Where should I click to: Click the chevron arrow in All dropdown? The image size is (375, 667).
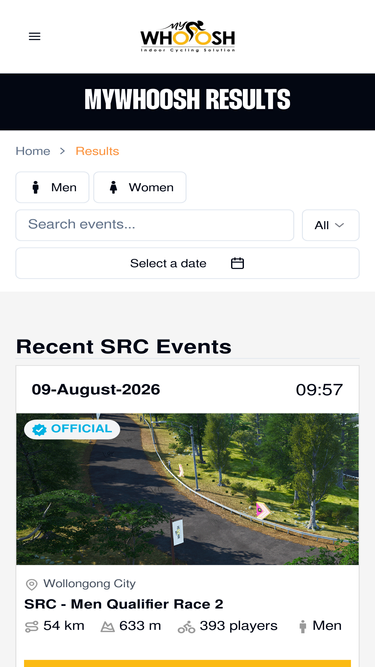(339, 225)
